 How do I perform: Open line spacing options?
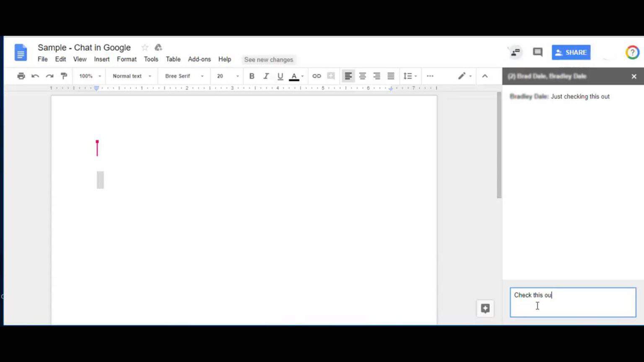(410, 76)
